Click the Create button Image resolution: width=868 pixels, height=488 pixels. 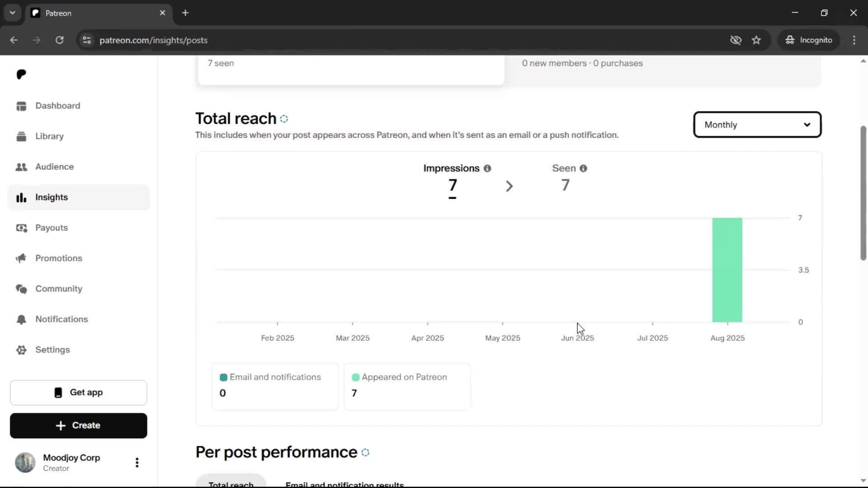(79, 426)
